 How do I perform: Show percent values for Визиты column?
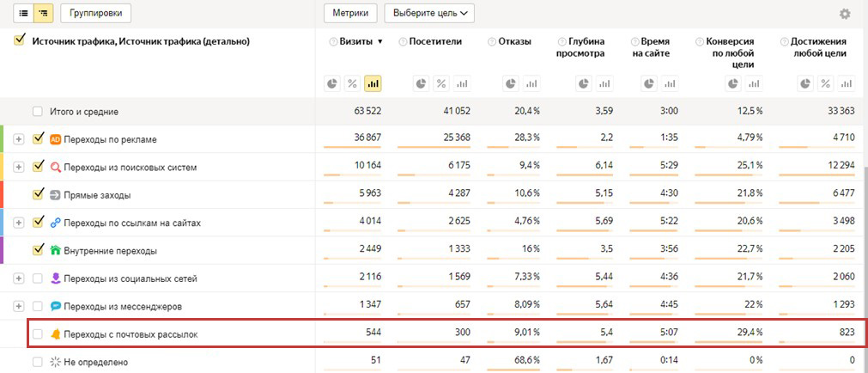point(352,83)
